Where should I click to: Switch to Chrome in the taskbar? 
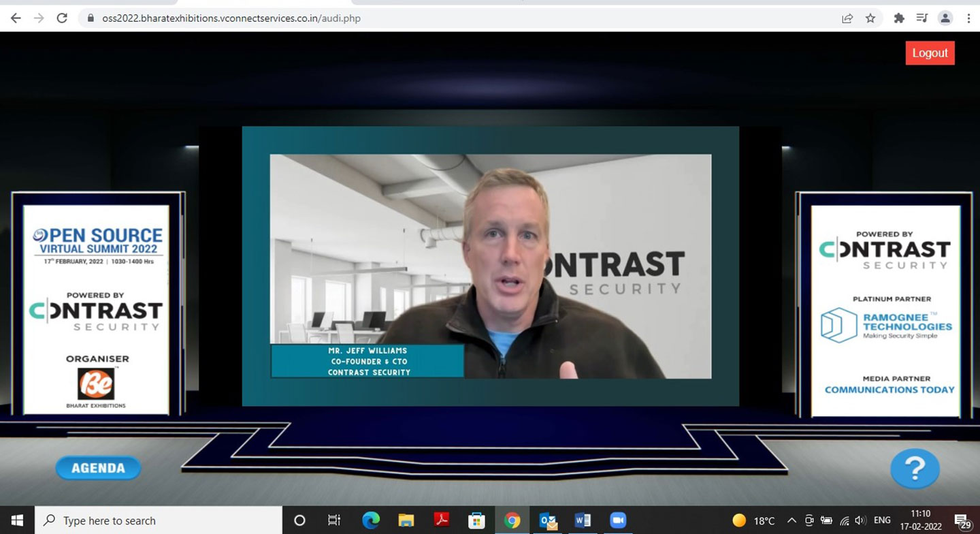point(512,520)
